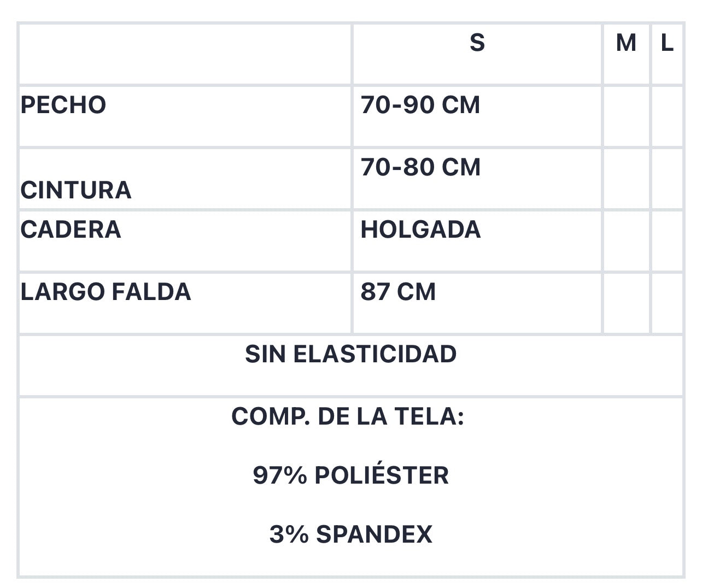This screenshot has width=702, height=588.
Task: Select the LARGO FALDA row label
Action: click(x=106, y=292)
